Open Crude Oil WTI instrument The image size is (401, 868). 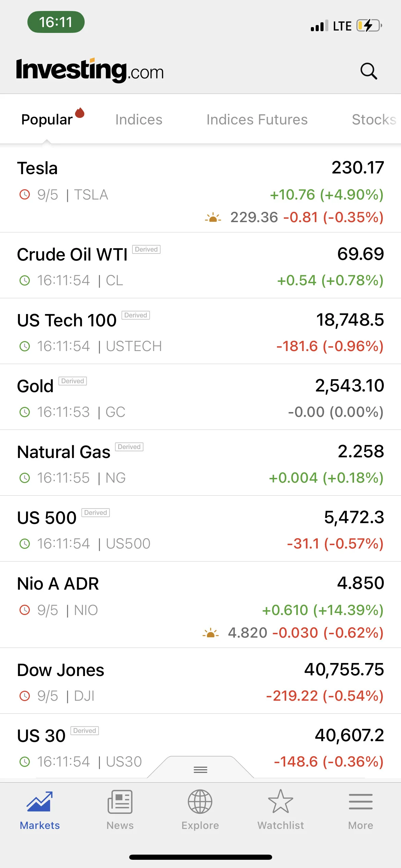[200, 266]
